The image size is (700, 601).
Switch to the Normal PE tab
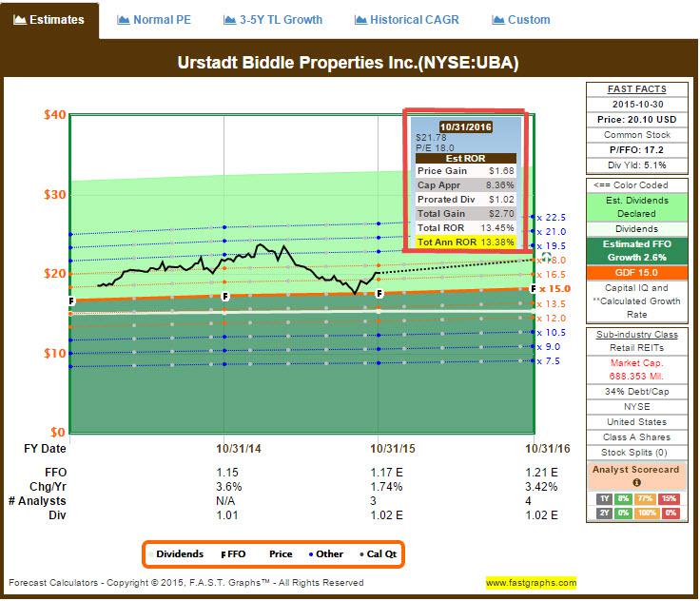click(153, 20)
